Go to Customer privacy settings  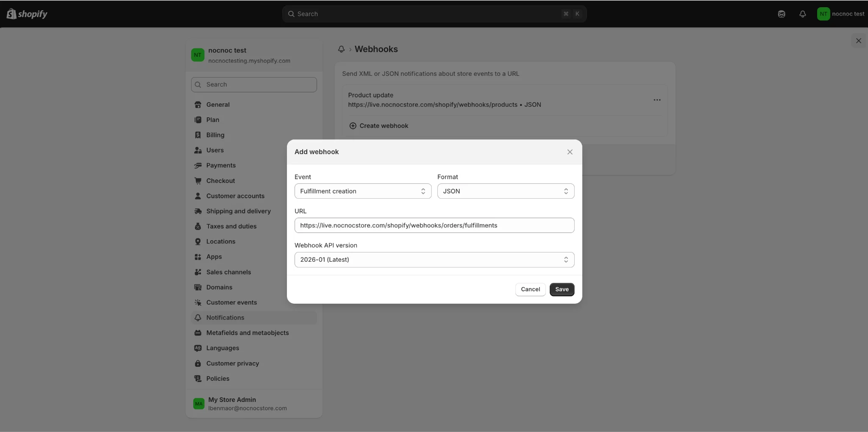[254, 363]
